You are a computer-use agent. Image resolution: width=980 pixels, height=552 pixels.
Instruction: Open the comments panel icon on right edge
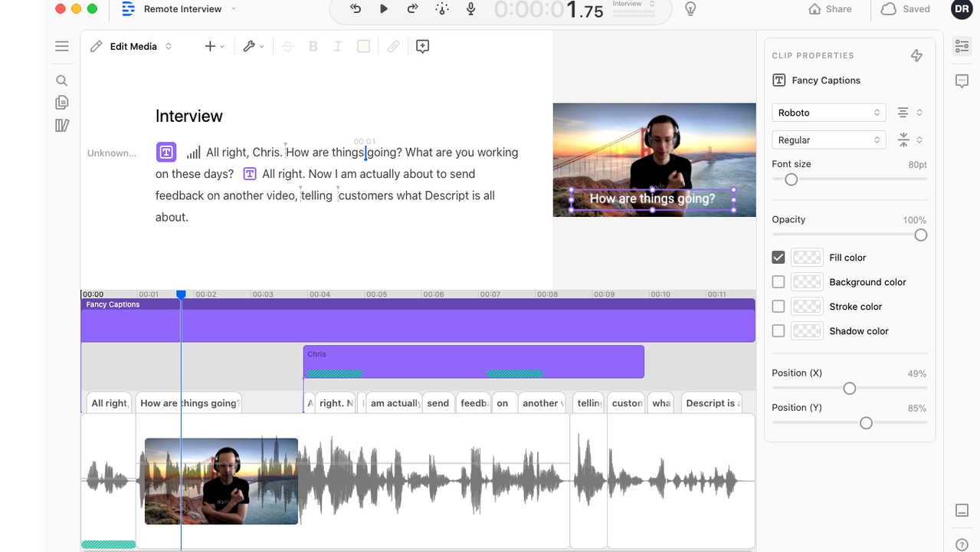click(962, 81)
